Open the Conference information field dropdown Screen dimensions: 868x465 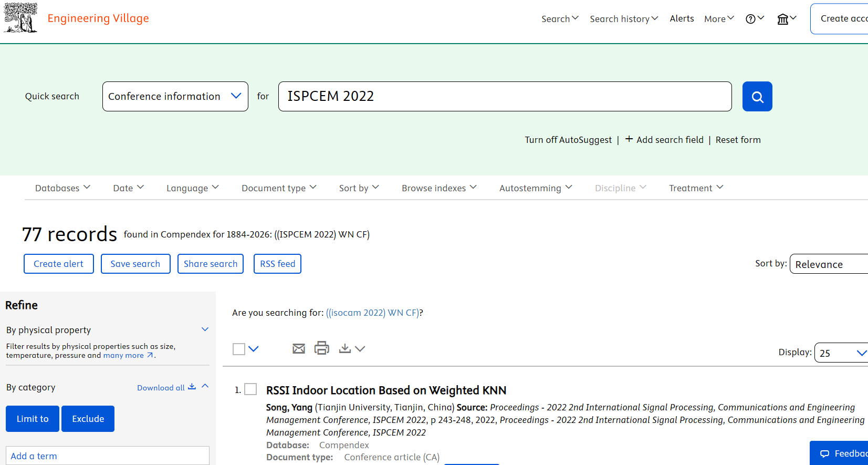(x=175, y=96)
